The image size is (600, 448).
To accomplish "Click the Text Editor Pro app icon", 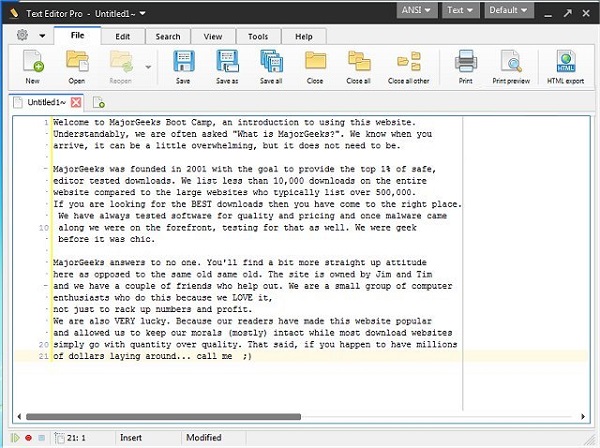I will (14, 13).
